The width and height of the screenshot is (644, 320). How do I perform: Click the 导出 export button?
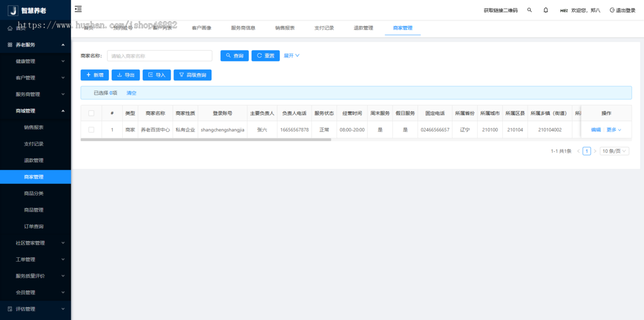pyautogui.click(x=126, y=75)
